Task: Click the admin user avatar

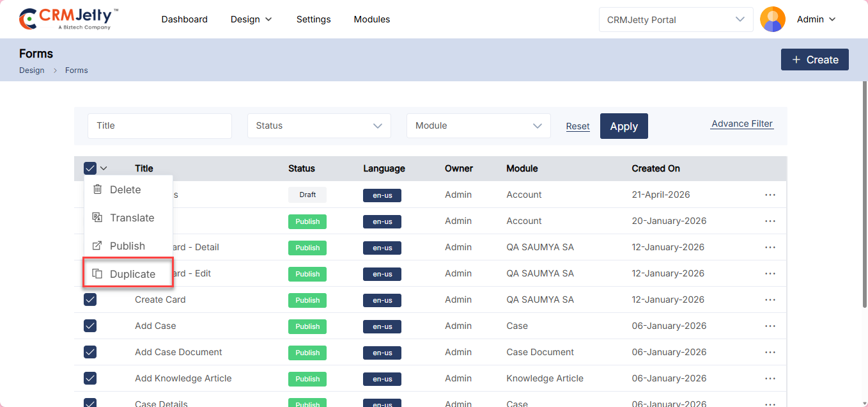Action: [772, 19]
